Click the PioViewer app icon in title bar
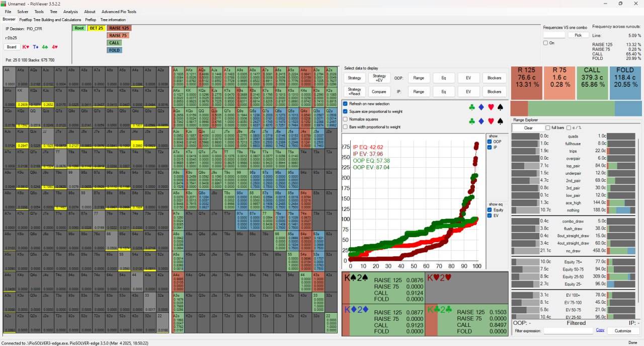 pyautogui.click(x=4, y=4)
